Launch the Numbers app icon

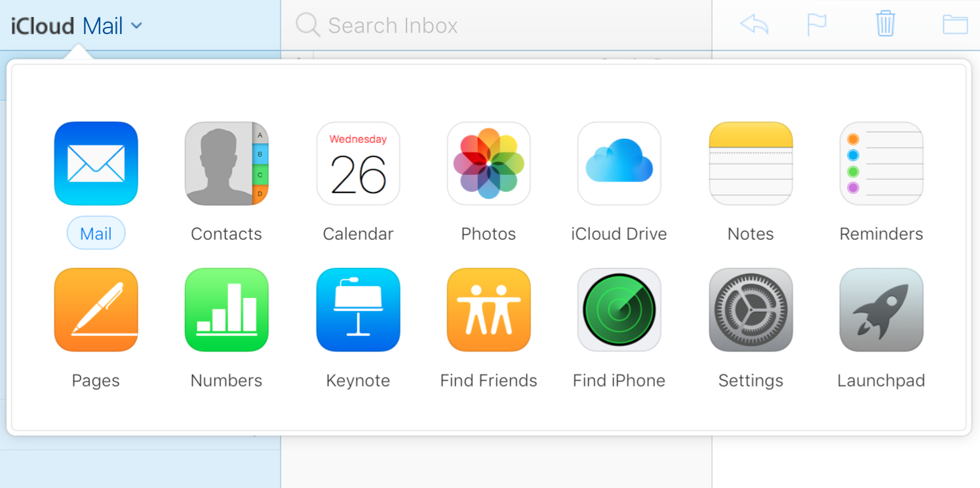tap(226, 310)
